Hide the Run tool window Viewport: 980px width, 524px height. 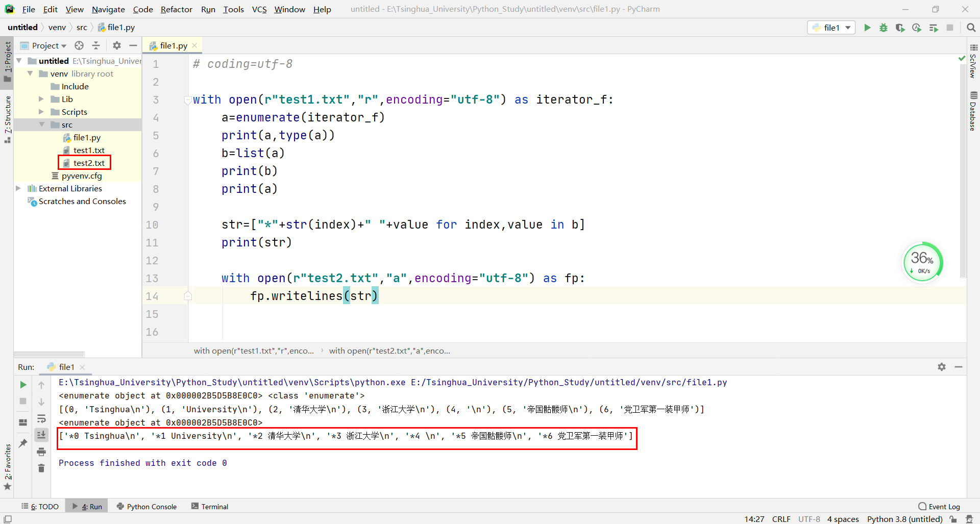tap(959, 367)
